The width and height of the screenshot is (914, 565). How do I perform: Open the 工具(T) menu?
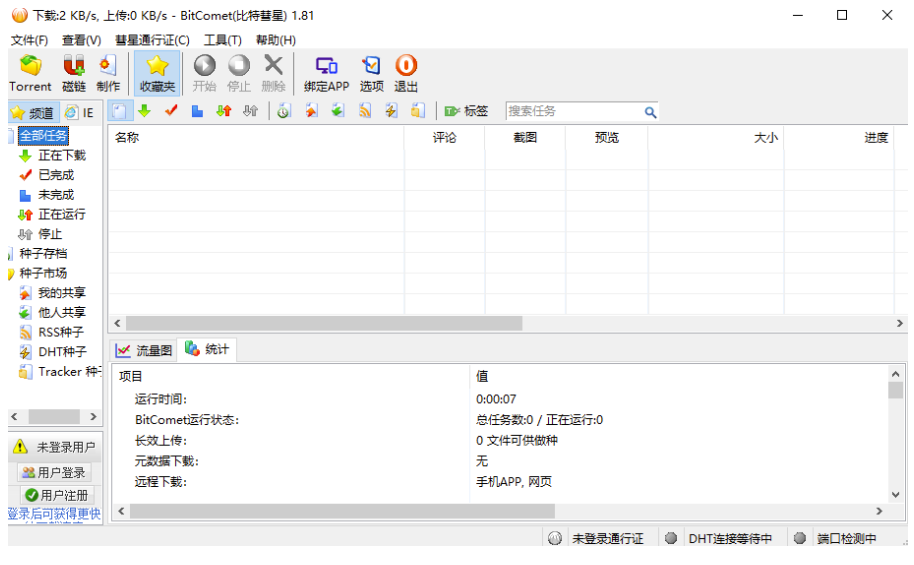(222, 40)
